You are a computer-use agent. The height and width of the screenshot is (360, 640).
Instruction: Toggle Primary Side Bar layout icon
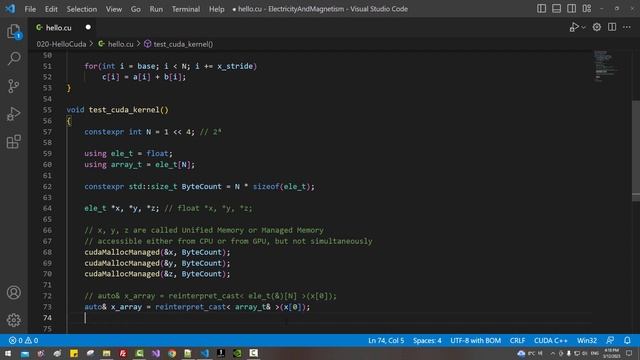click(x=541, y=9)
